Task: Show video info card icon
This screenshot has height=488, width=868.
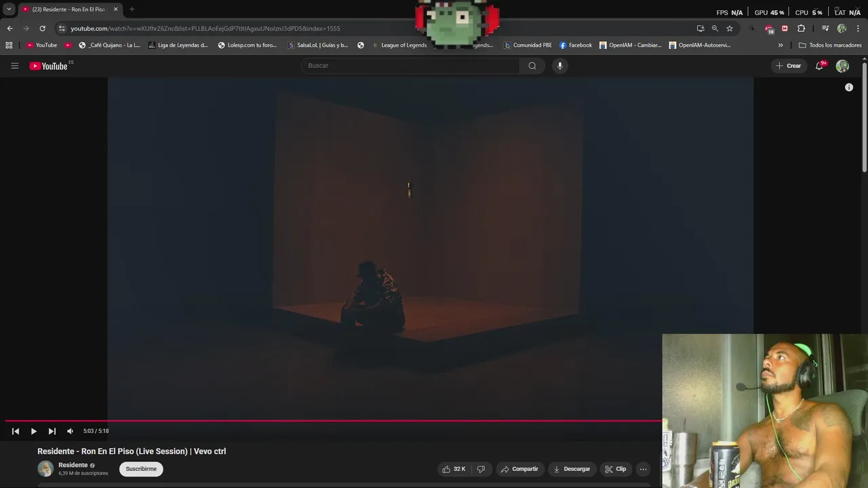Action: pos(848,87)
